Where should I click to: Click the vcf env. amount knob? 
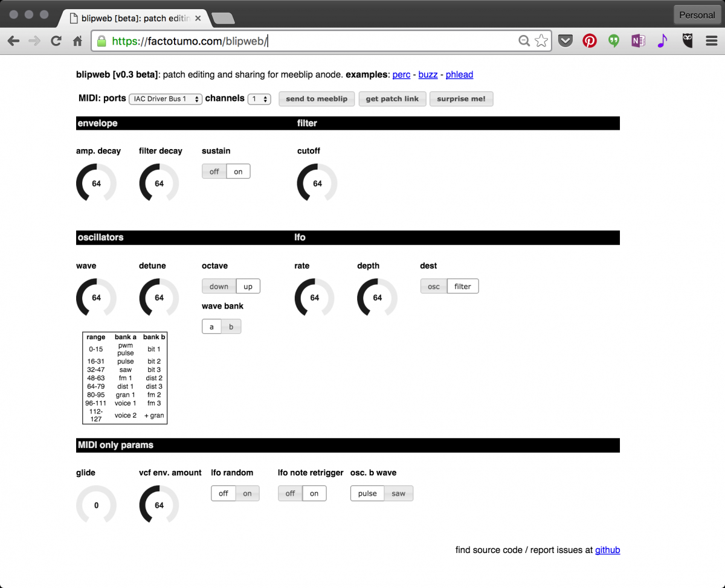[x=159, y=505]
